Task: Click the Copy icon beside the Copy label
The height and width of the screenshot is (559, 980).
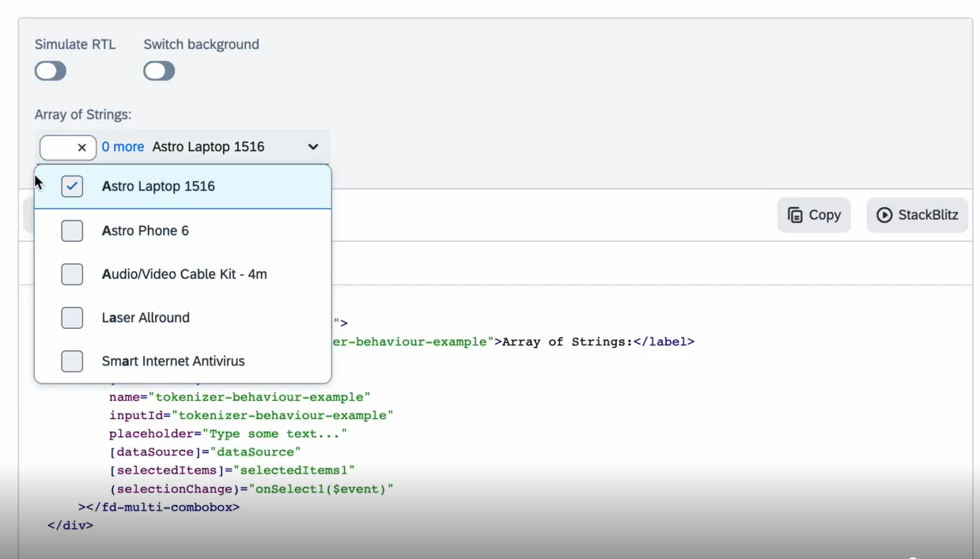Action: (x=796, y=214)
